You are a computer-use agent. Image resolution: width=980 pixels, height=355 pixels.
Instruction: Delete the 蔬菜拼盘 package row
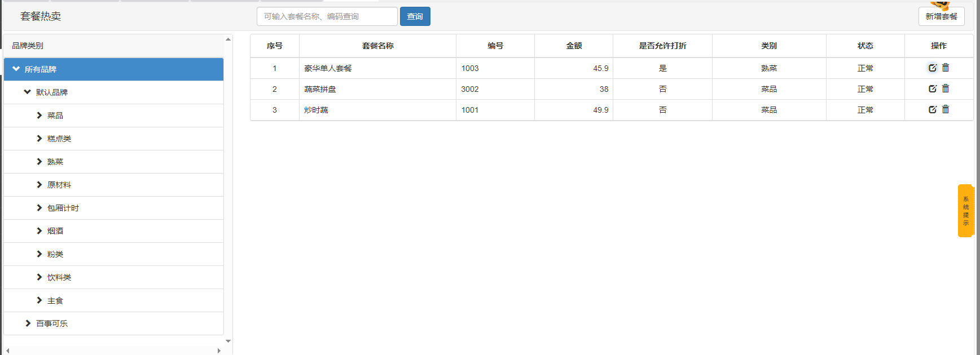pyautogui.click(x=946, y=88)
